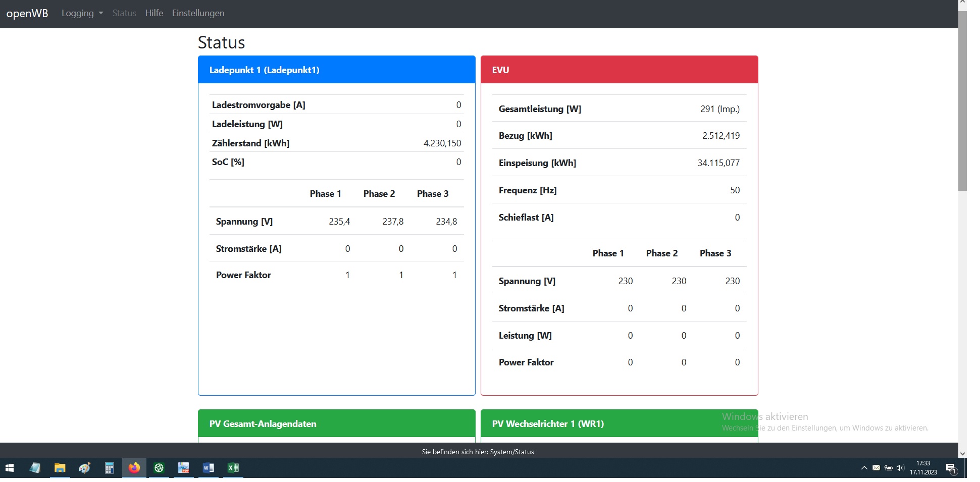980x482 pixels.
Task: Click the PV Wechselrichter 1 (WR1) header
Action: pos(620,423)
